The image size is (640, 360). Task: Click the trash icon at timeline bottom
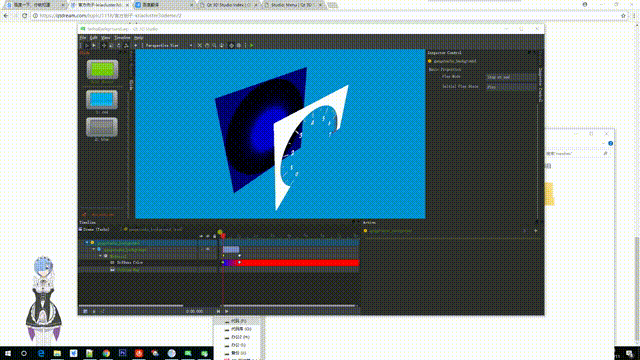click(x=94, y=311)
